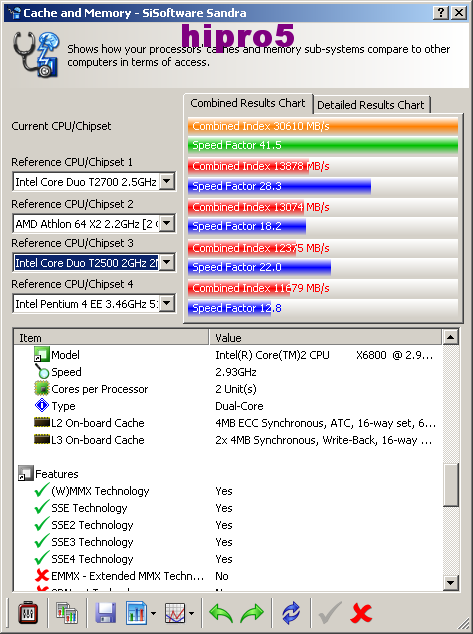Open line graph icon's dropdown arrow
This screenshot has width=473, height=634.
click(x=191, y=613)
